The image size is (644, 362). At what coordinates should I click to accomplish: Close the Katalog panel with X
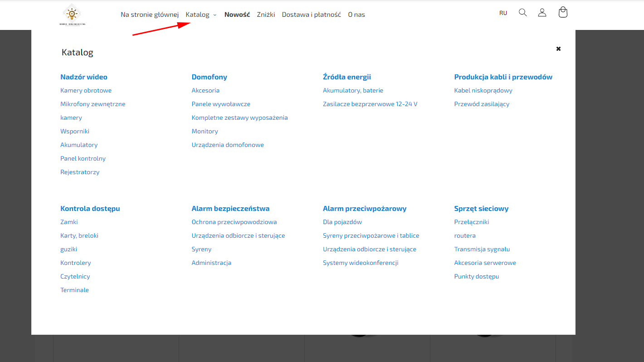pos(558,49)
